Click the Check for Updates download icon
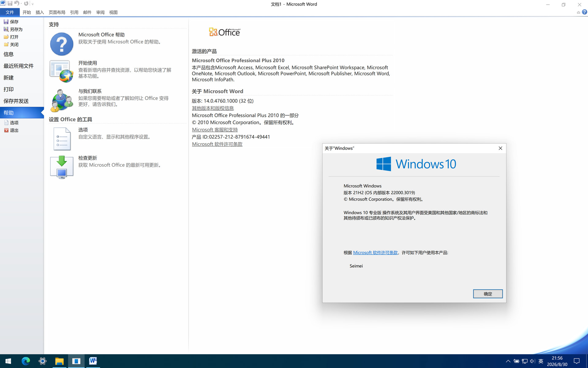 click(62, 167)
